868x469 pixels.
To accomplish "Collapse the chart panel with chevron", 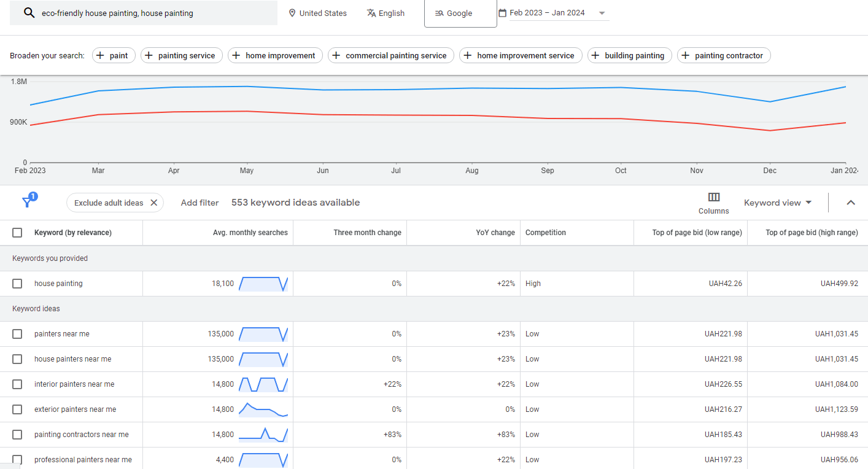I will coord(851,203).
